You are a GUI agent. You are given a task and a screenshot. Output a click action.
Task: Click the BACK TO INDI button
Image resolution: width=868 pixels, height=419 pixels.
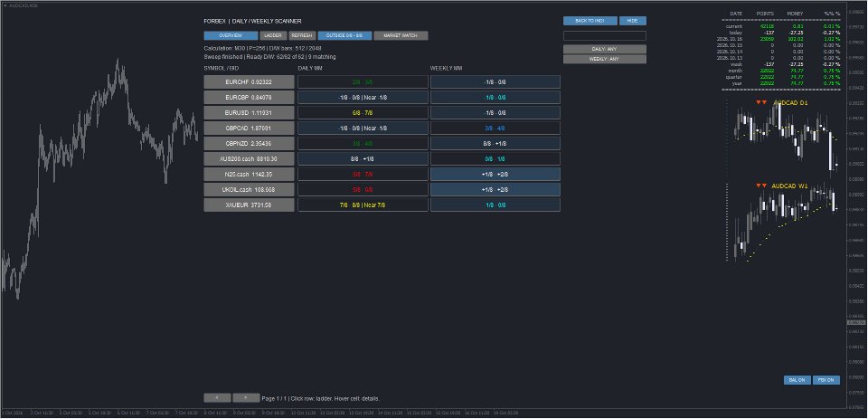590,21
